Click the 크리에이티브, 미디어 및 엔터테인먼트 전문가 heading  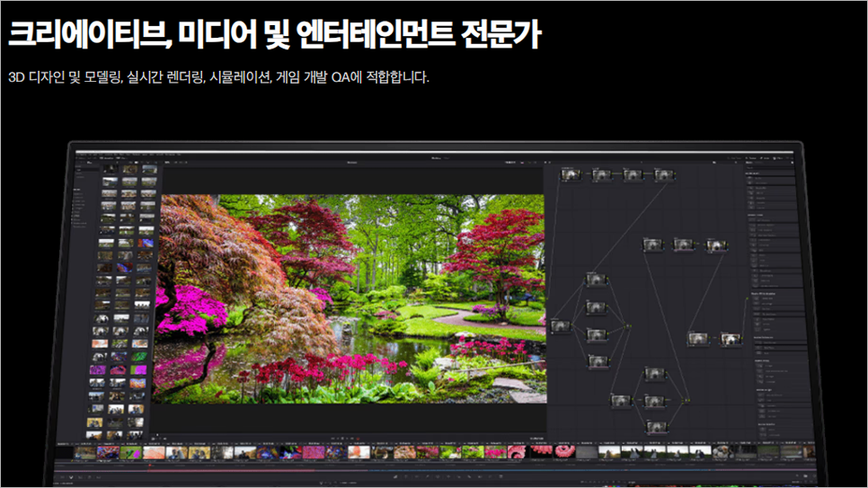point(275,34)
